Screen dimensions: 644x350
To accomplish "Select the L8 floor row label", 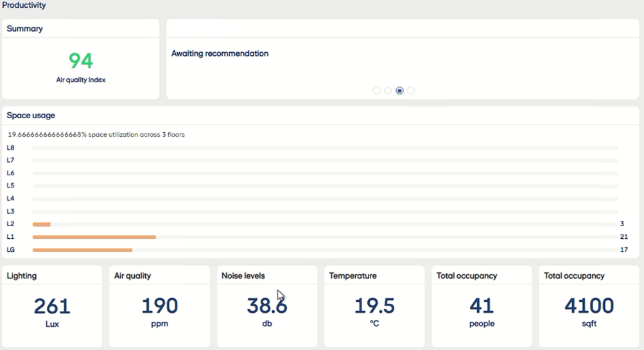I will 10,148.
